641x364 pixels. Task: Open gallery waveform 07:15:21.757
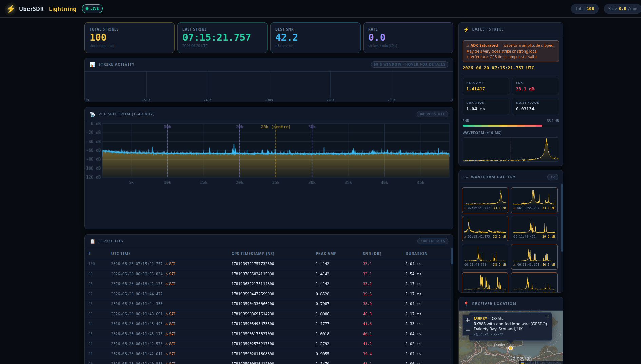click(x=485, y=200)
